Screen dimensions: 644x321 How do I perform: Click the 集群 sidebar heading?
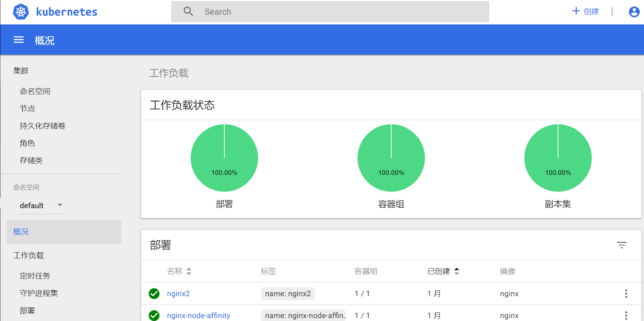[21, 71]
